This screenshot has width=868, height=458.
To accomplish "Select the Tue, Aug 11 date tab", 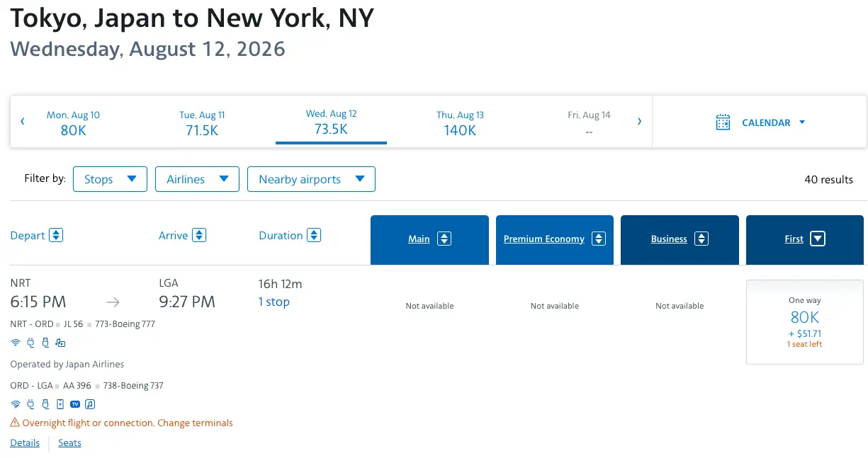I will 202,122.
